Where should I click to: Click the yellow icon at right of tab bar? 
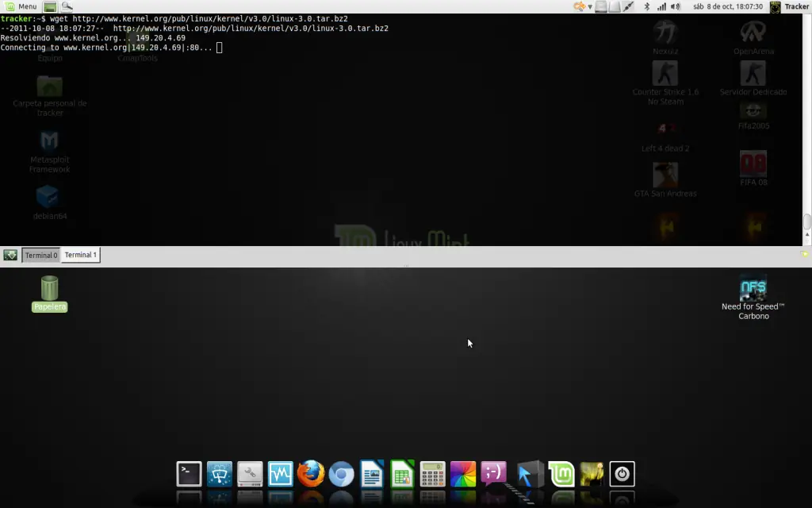(x=804, y=254)
